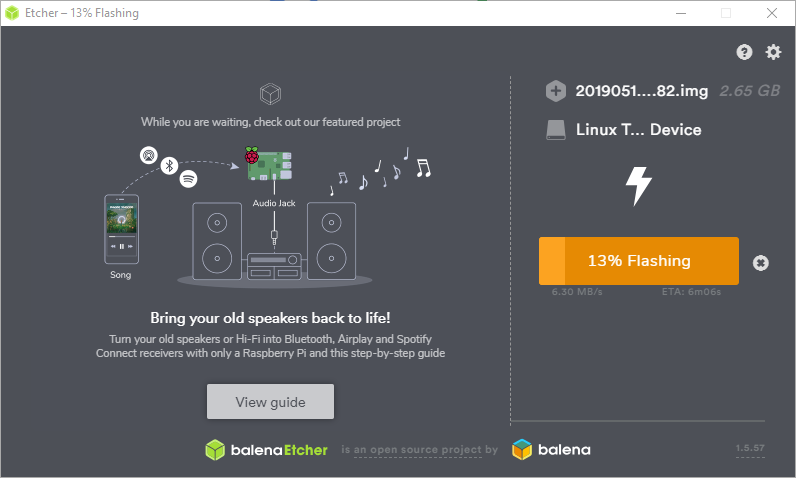Click the version number 1.5.57

pos(750,448)
